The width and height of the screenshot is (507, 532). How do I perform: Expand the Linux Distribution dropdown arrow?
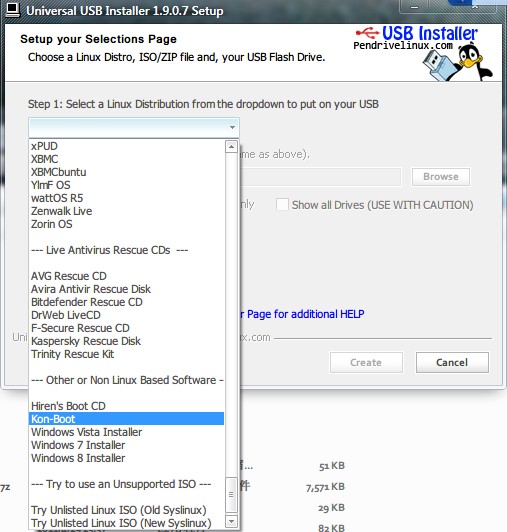(232, 128)
